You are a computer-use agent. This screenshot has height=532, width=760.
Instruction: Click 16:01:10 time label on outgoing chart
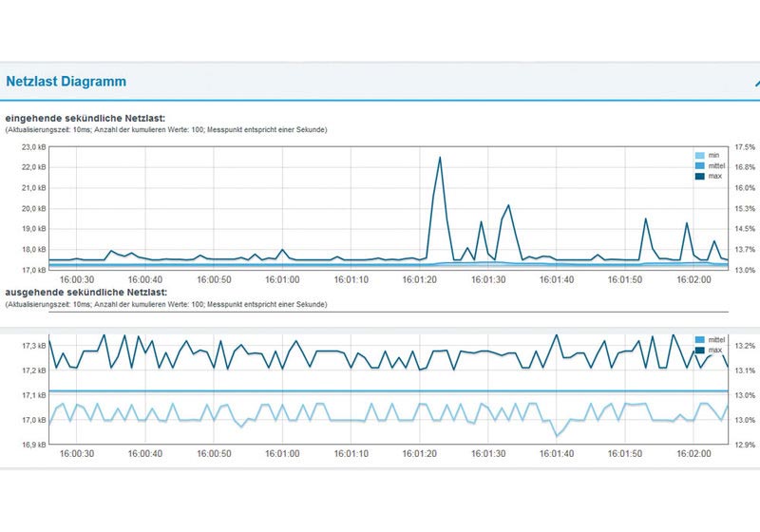[x=351, y=454]
